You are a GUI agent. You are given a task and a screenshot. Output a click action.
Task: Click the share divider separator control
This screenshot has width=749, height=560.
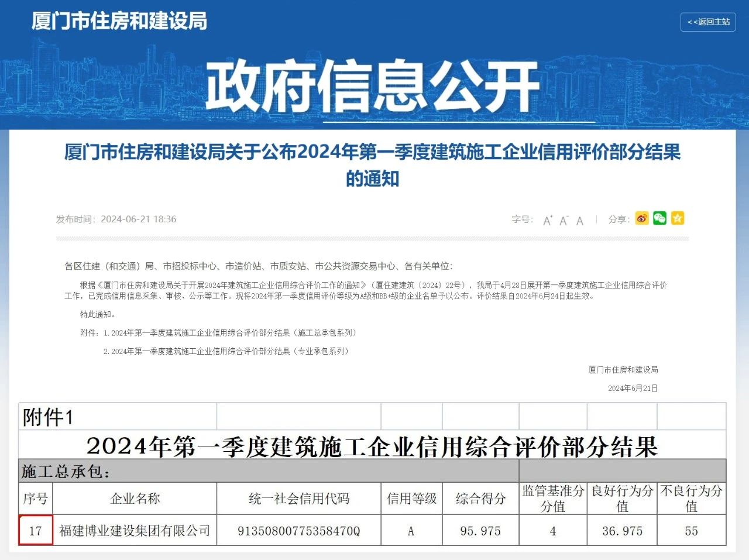[596, 219]
